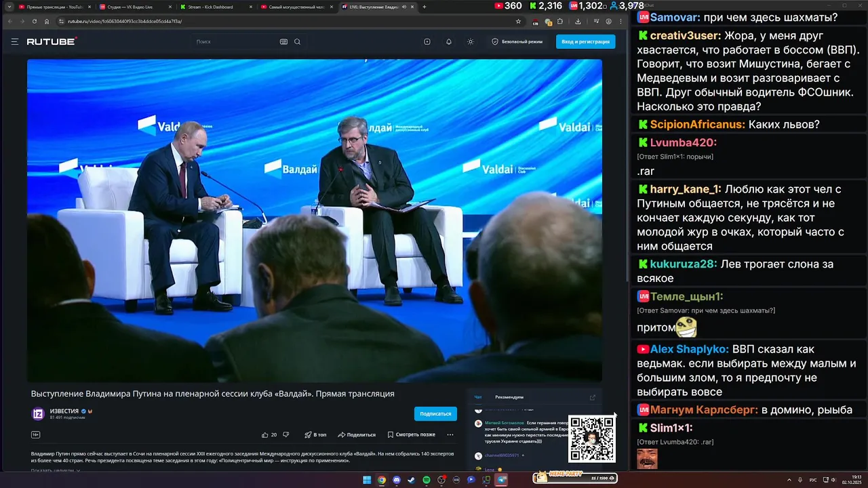Click Поделиться share button
The height and width of the screenshot is (488, 868).
tap(357, 434)
